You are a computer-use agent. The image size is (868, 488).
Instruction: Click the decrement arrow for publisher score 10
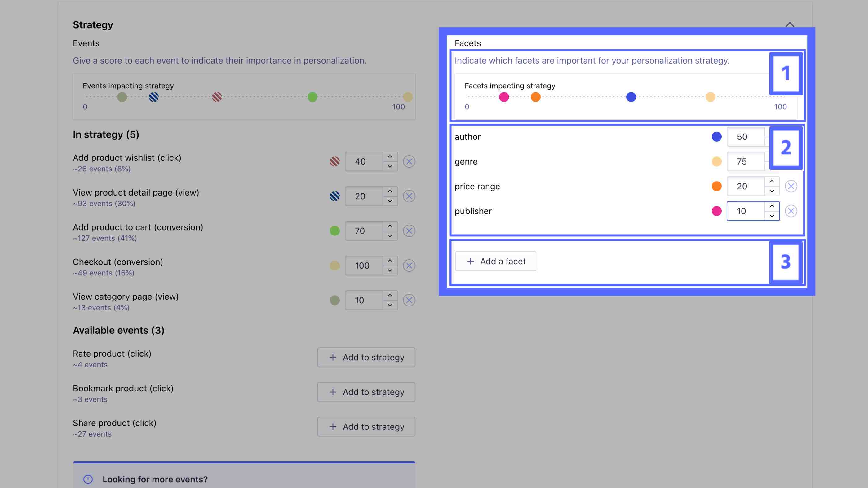[771, 215]
